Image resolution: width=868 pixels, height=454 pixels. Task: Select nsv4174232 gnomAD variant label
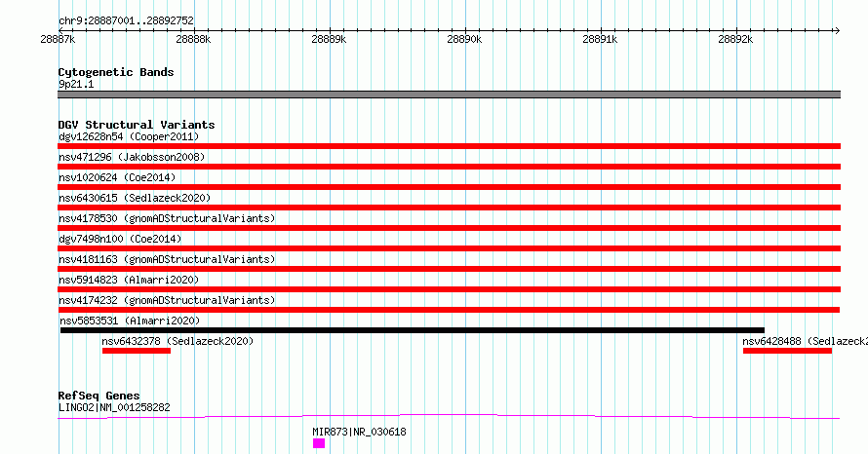tap(167, 300)
